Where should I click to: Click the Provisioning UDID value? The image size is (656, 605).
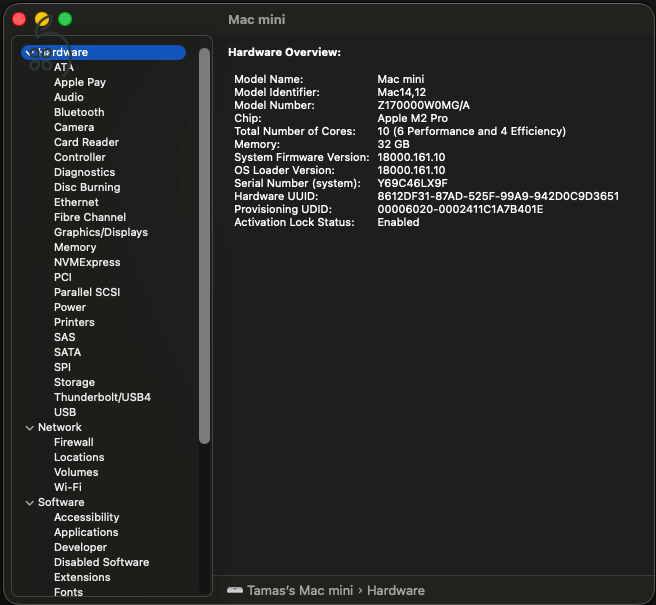(460, 209)
